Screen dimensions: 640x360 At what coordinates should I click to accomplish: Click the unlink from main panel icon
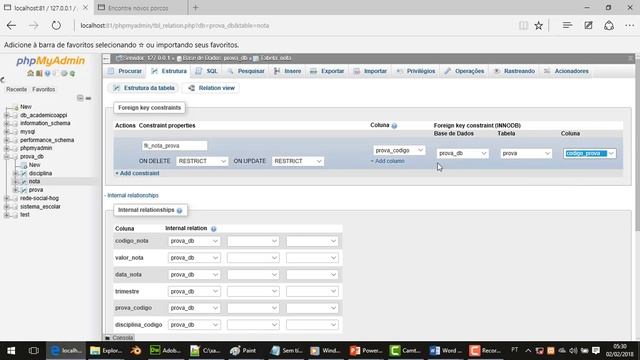pyautogui.click(x=88, y=98)
